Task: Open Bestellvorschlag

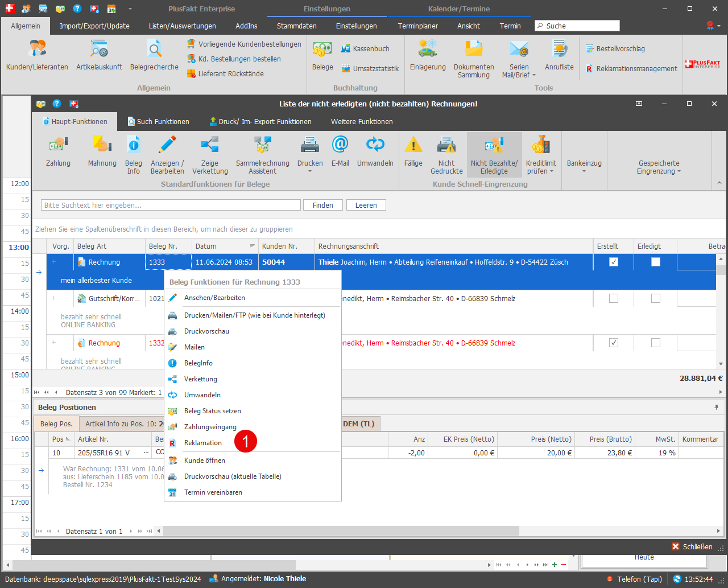Action: pos(615,49)
